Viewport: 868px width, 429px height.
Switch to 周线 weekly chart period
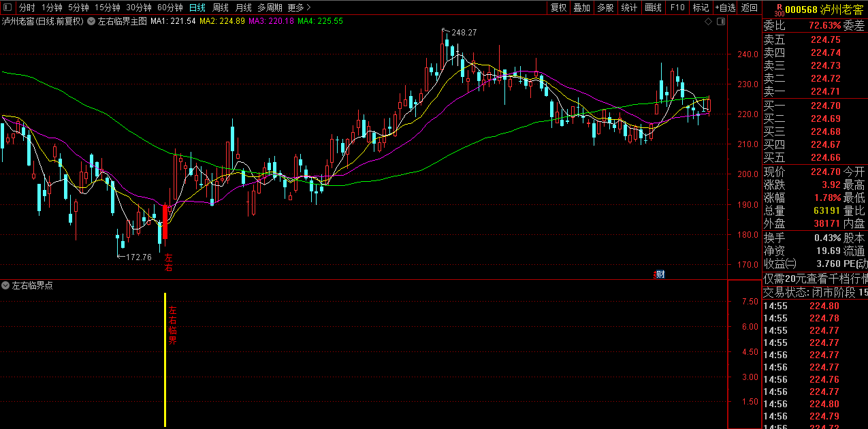pos(220,7)
